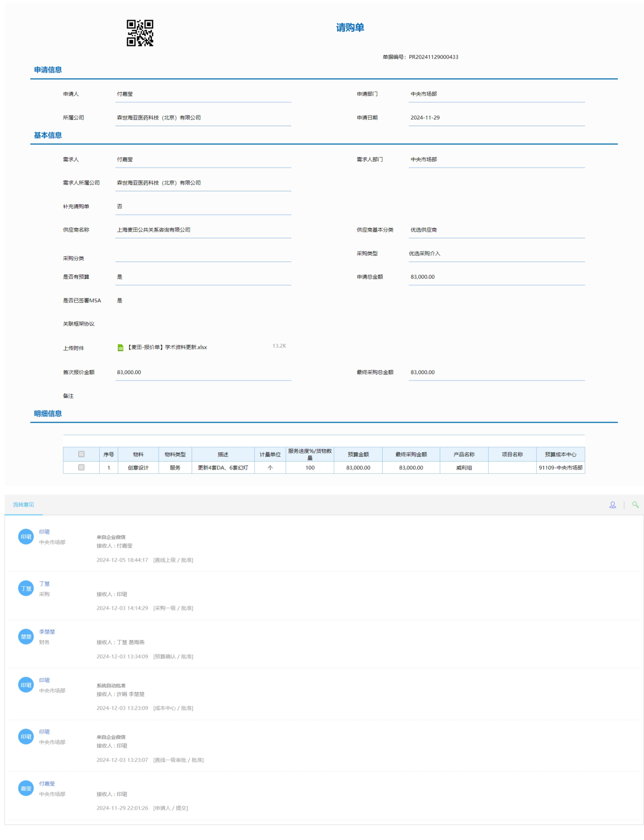Viewport: 644px width, 840px height.
Task: Click the 最终采购金额 column header
Action: 411,454
